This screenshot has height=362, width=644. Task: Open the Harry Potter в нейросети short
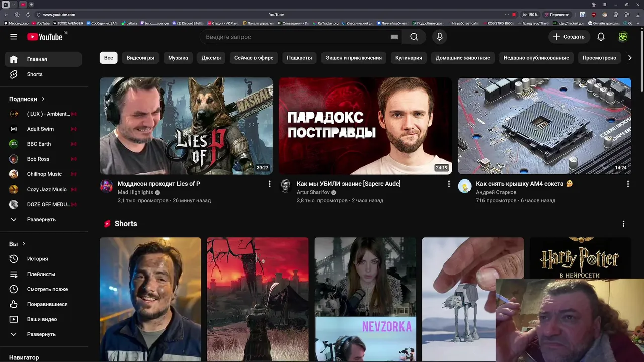pyautogui.click(x=580, y=257)
